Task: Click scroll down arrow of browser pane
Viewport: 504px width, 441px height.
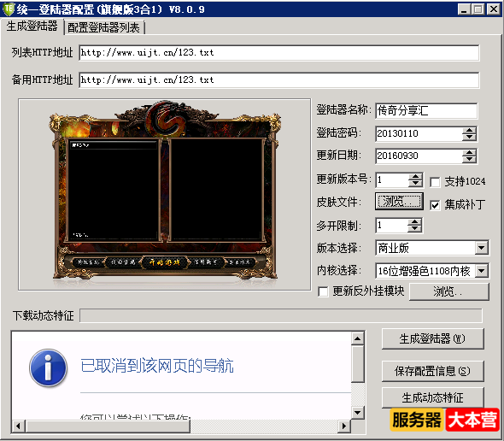Action: [x=358, y=412]
